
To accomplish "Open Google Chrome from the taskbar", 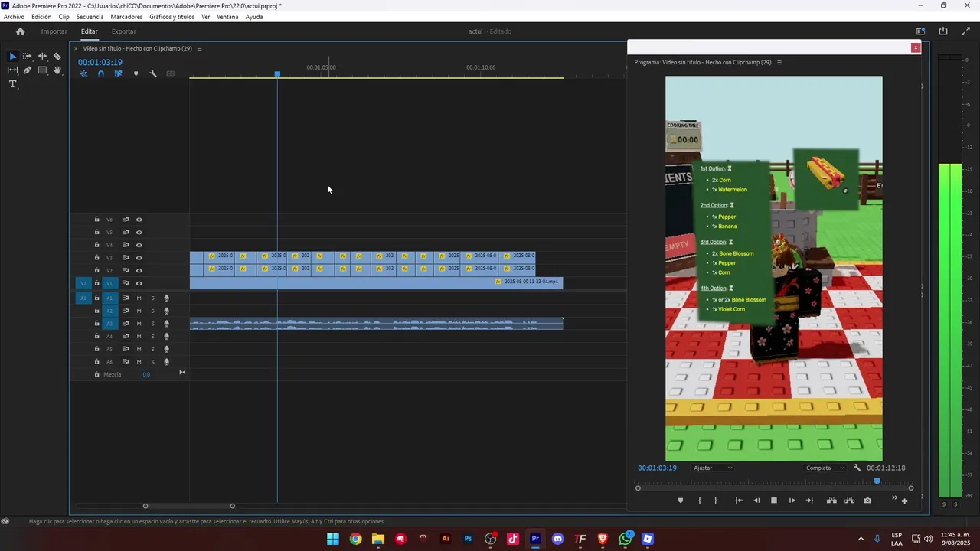I will point(355,539).
